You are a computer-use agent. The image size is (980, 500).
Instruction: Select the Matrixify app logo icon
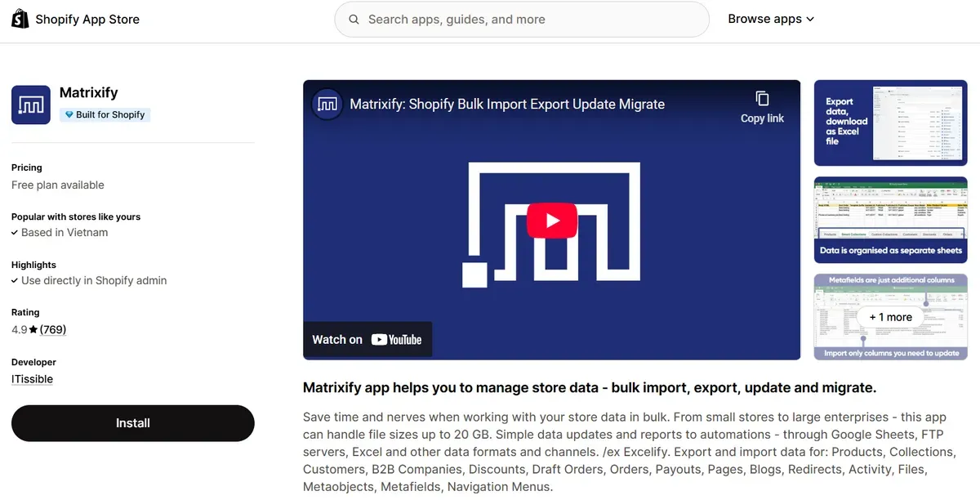pos(30,105)
